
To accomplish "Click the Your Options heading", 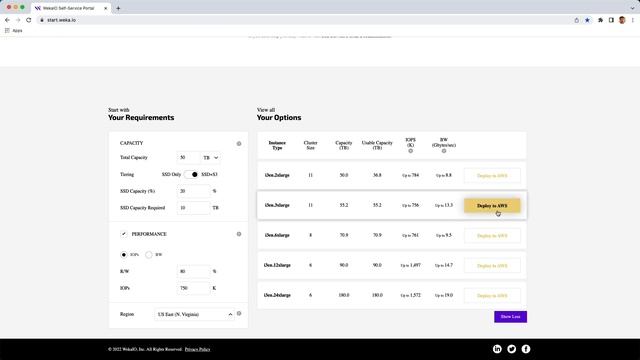I will (x=279, y=118).
